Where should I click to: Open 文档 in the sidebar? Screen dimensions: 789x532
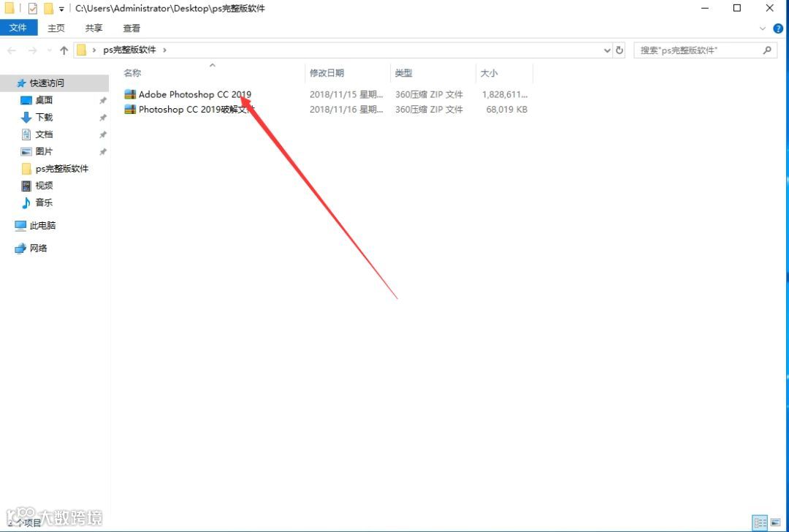coord(44,134)
